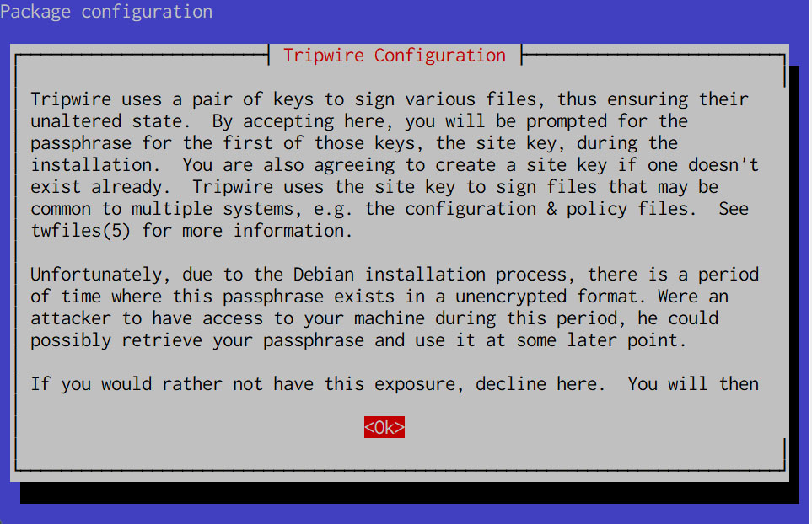Click the line 'If you would rather not have this exposure'
This screenshot has width=812, height=524.
coord(395,384)
